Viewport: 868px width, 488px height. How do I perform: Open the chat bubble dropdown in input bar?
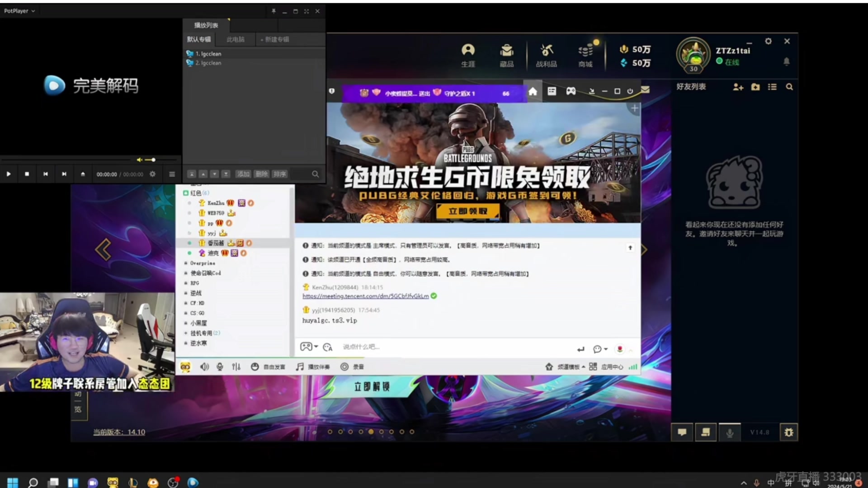pyautogui.click(x=600, y=349)
